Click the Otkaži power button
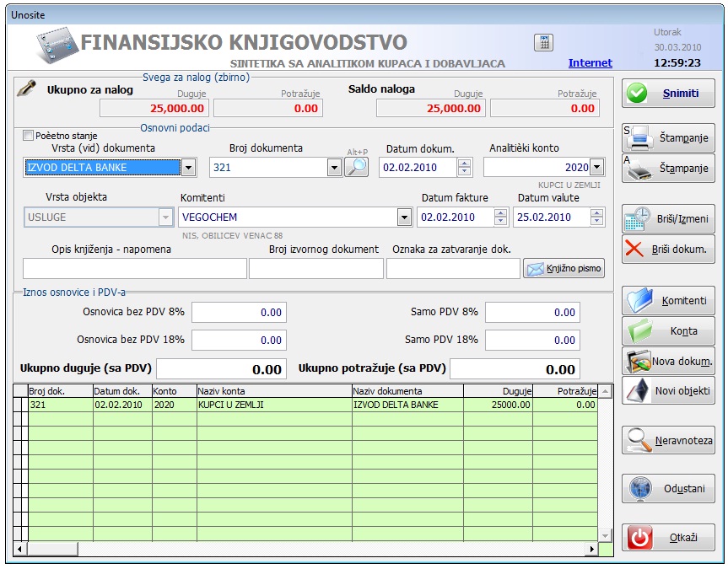The image size is (728, 569). click(668, 537)
